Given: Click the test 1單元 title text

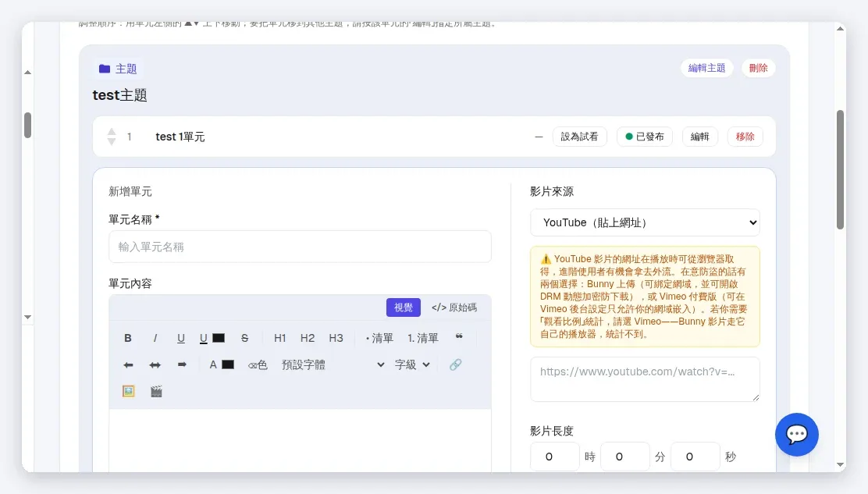Looking at the screenshot, I should tap(180, 137).
